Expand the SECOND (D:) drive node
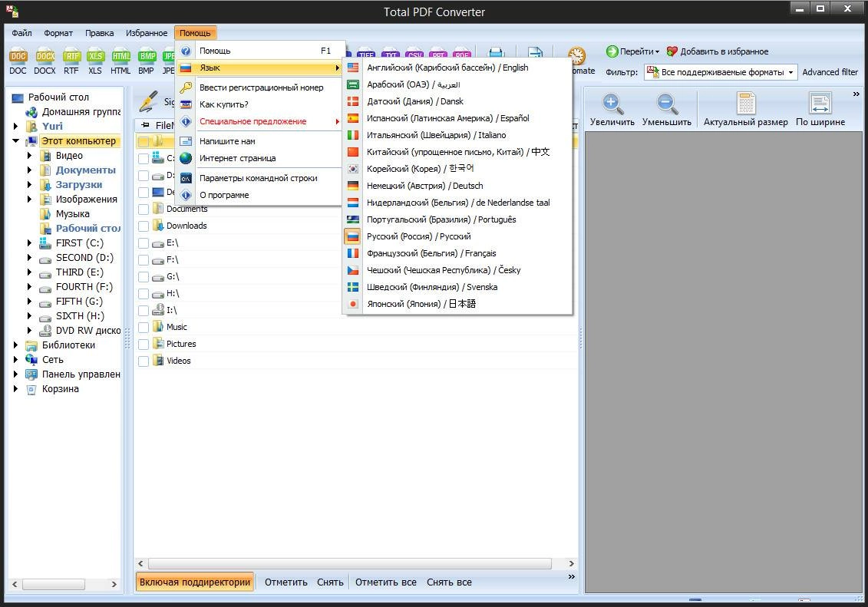The width and height of the screenshot is (868, 607). coord(29,257)
